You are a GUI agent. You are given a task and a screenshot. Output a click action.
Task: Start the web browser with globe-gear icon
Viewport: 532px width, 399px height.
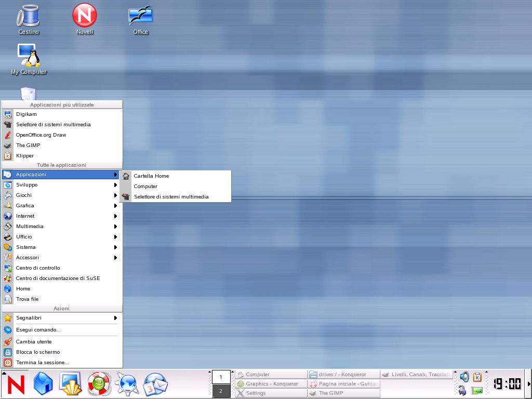(x=127, y=384)
